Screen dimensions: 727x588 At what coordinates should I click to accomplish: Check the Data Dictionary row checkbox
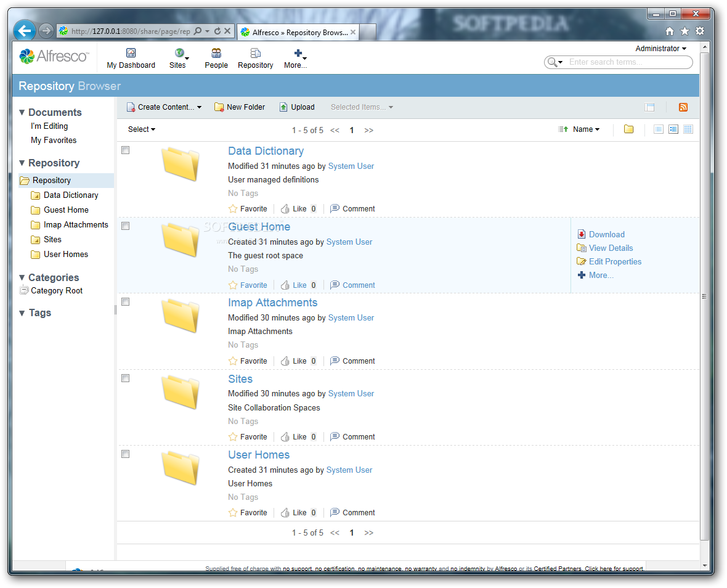coord(125,150)
